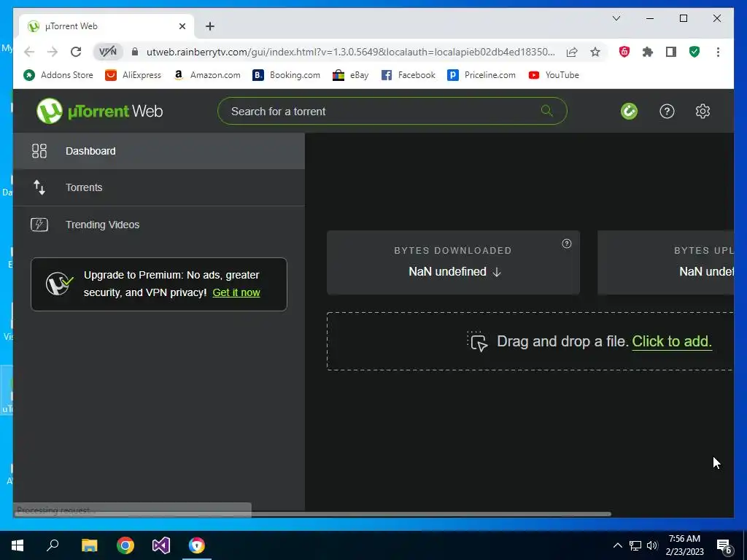Open Dashboard in sidebar
Screen dimensions: 747x560
pos(158,151)
